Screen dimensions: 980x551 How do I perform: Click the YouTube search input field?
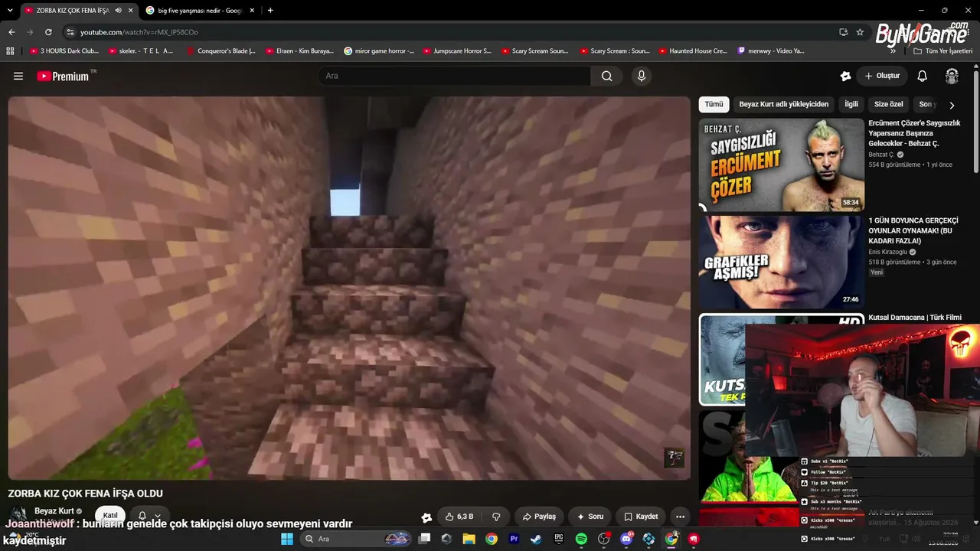454,76
